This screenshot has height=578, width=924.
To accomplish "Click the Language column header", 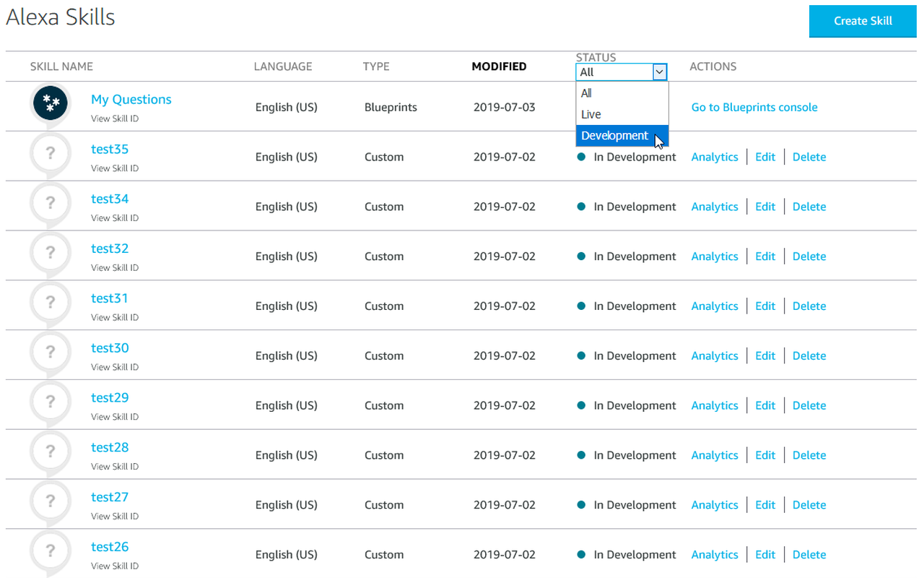I will [283, 66].
